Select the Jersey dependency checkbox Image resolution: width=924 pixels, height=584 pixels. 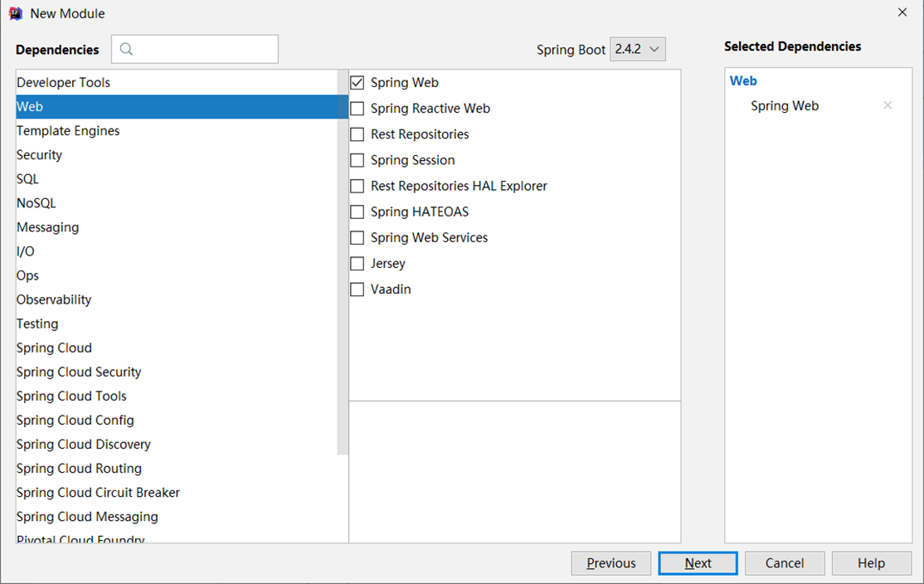[357, 264]
